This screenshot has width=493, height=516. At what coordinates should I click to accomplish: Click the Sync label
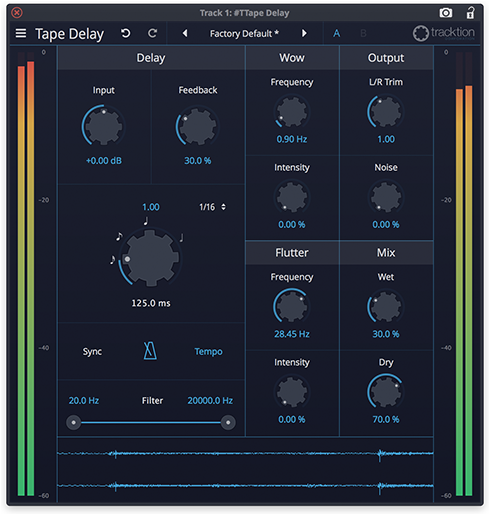92,351
